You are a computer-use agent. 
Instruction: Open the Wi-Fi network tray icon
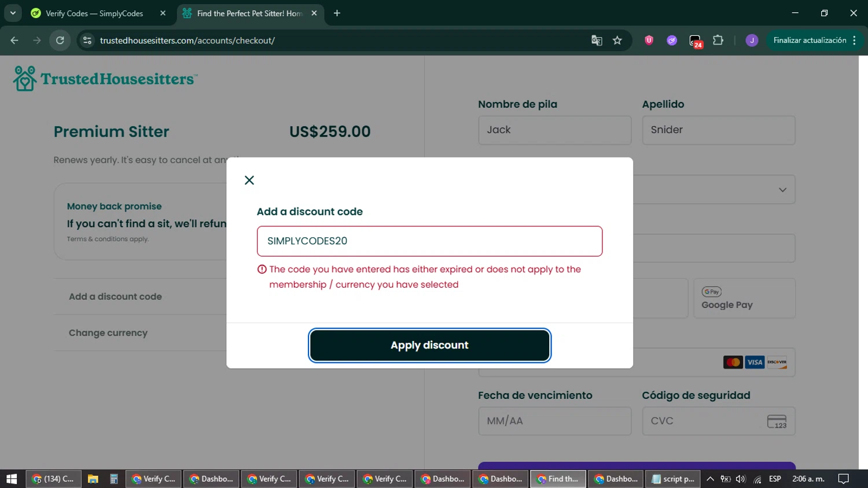click(757, 479)
